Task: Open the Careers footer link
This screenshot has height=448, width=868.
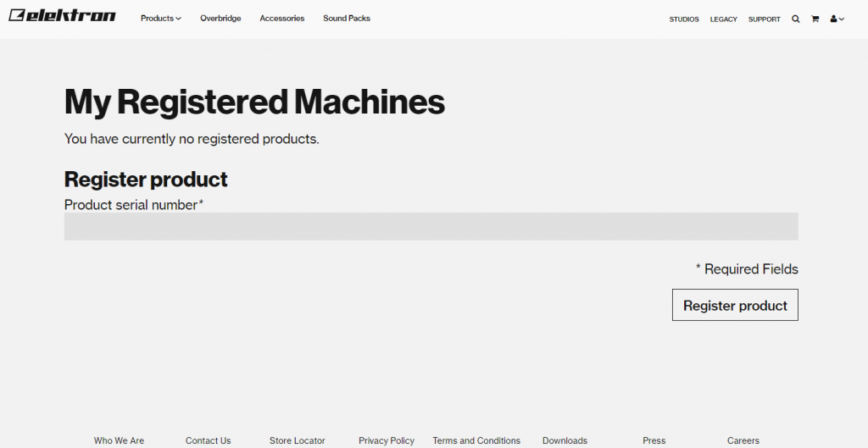Action: [743, 441]
